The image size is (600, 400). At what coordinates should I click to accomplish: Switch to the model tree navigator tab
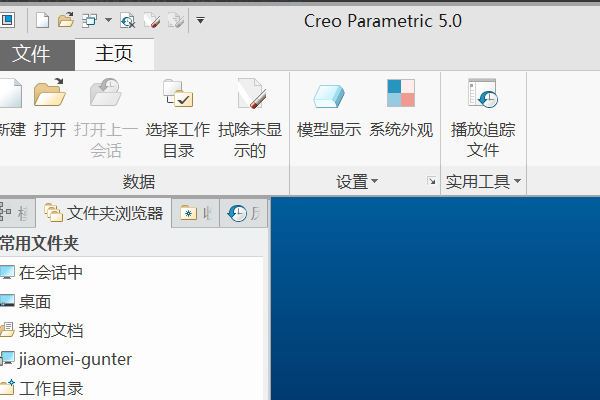coord(16,213)
